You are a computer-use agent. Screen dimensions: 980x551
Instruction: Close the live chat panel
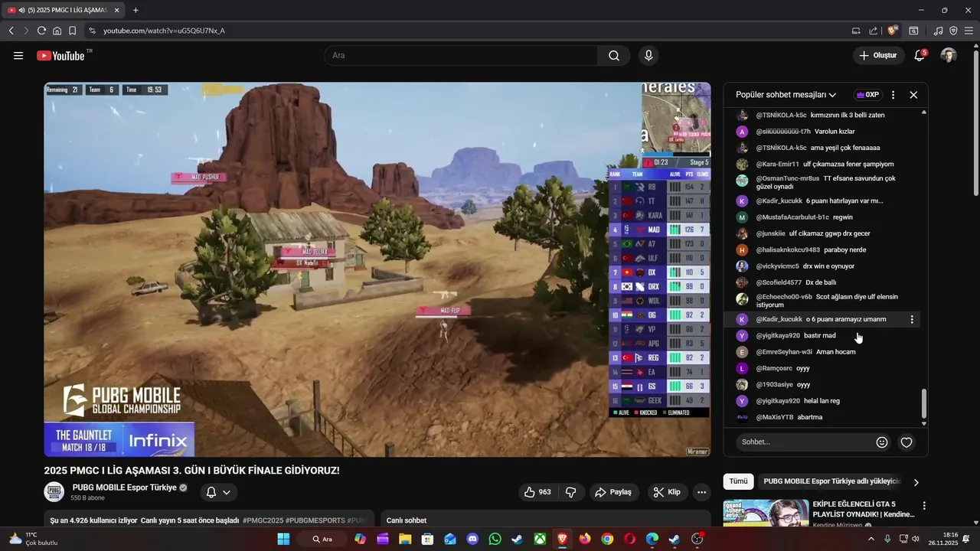(913, 95)
